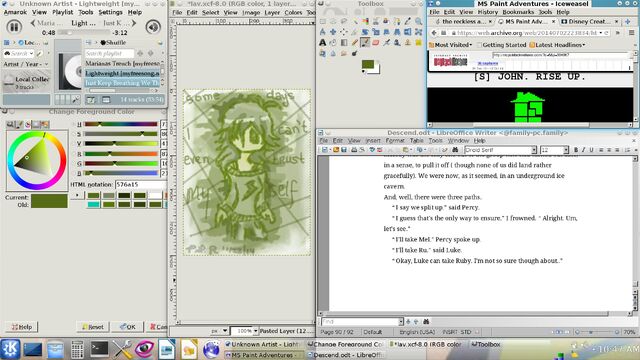Switch to the Disney Creat... browser tab
This screenshot has height=360, width=640.
pos(588,21)
